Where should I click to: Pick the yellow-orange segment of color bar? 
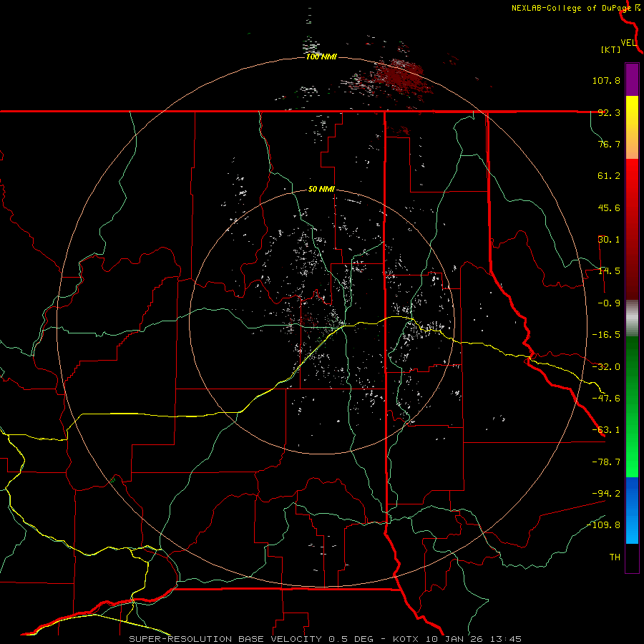coord(632,127)
